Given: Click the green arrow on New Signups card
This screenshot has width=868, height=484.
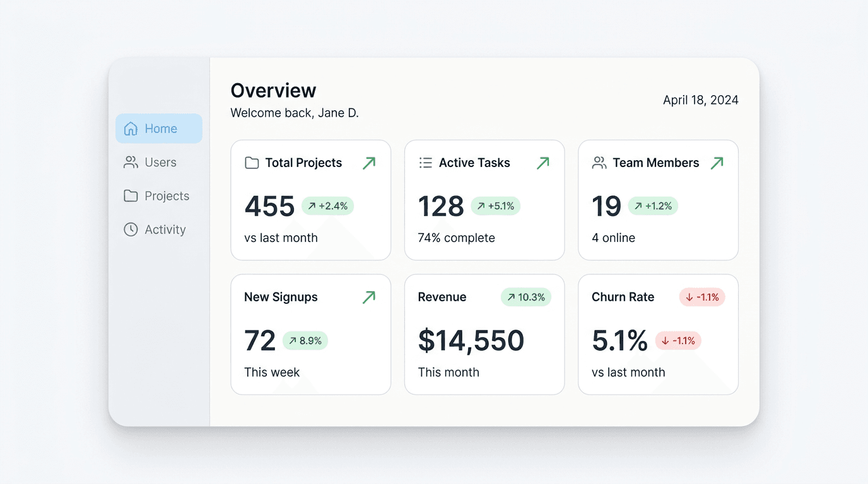Looking at the screenshot, I should 369,297.
